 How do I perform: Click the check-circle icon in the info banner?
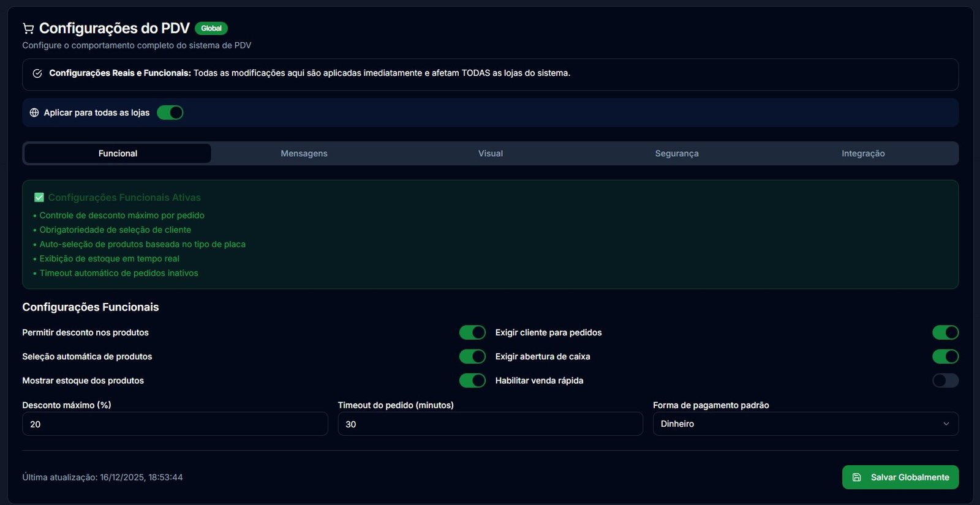(x=37, y=73)
